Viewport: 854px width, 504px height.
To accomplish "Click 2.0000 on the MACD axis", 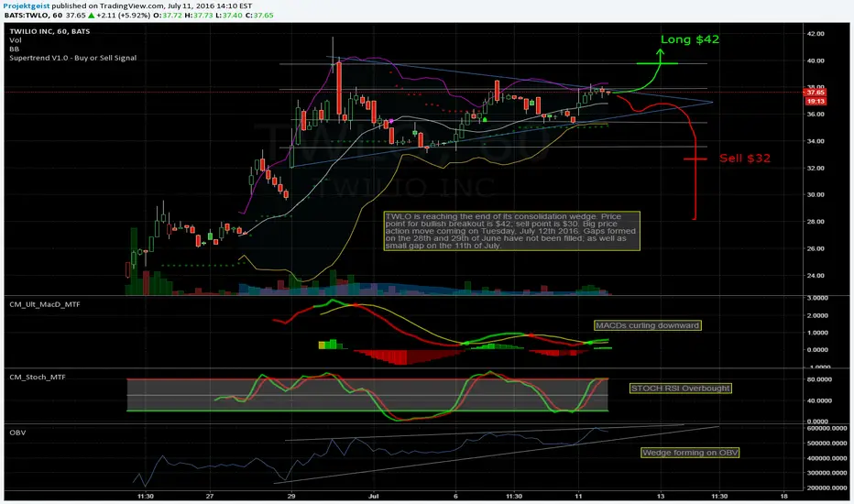I will 817,315.
